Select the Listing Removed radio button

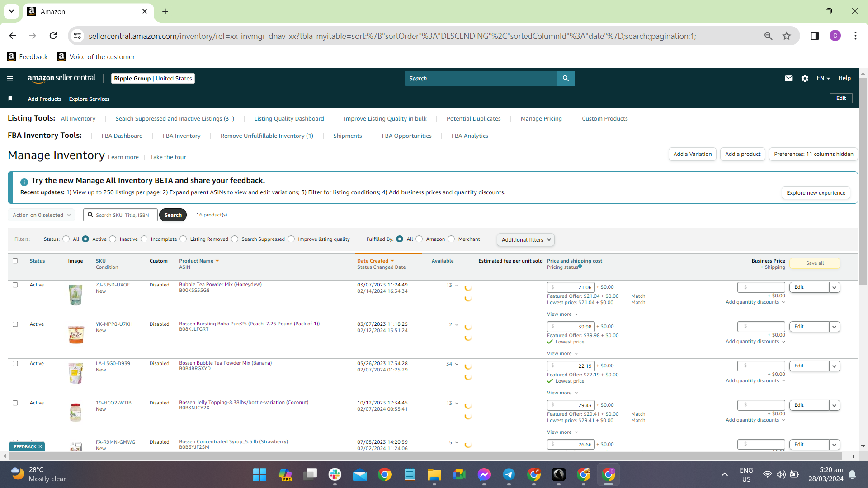click(x=184, y=239)
